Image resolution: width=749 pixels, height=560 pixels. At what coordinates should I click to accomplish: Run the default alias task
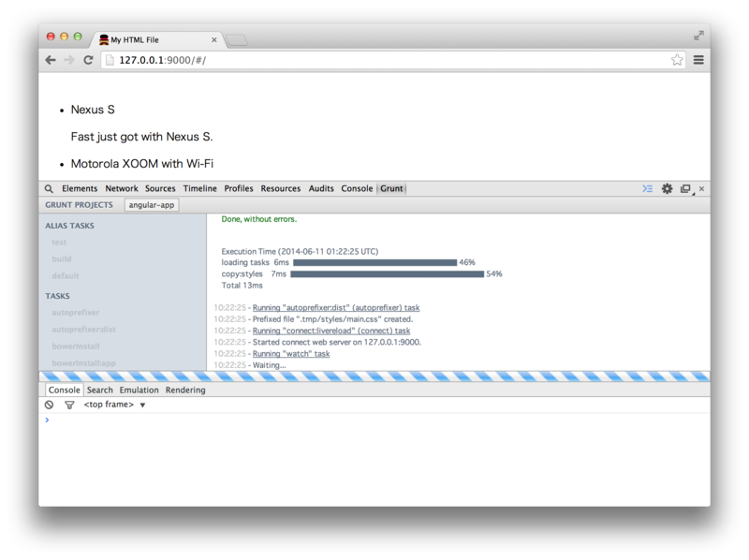(x=66, y=276)
